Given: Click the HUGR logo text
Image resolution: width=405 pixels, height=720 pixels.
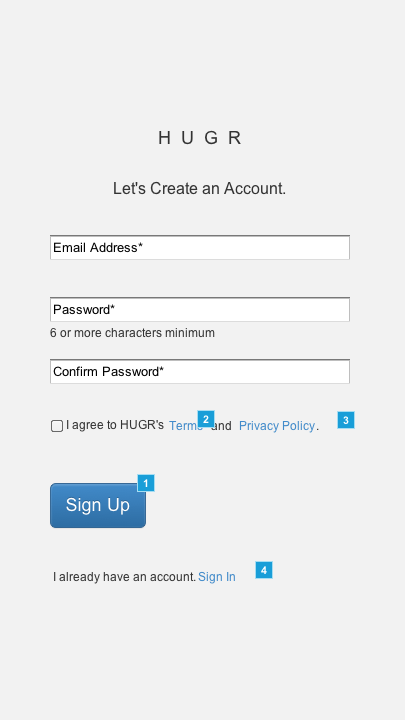Looking at the screenshot, I should pos(200,138).
